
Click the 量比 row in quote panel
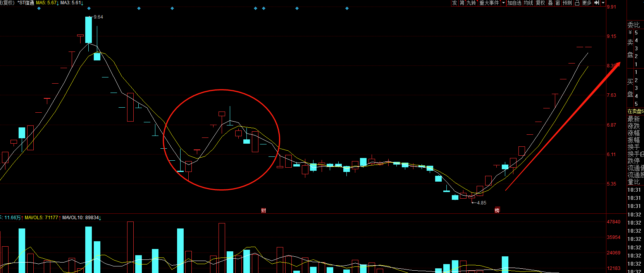click(x=634, y=182)
